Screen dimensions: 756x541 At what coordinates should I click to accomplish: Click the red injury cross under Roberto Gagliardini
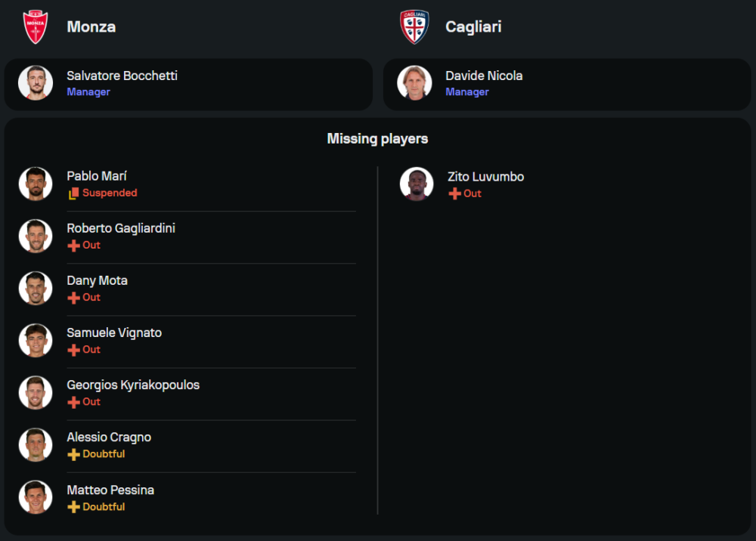click(73, 246)
